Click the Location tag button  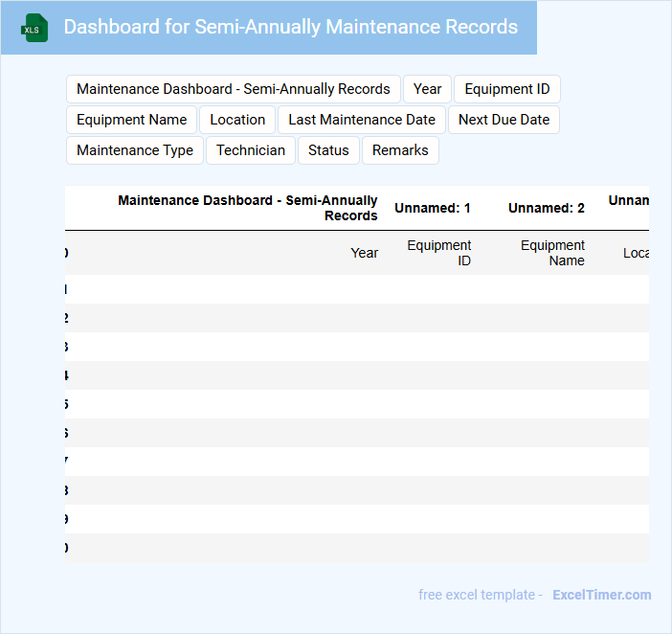tap(237, 120)
